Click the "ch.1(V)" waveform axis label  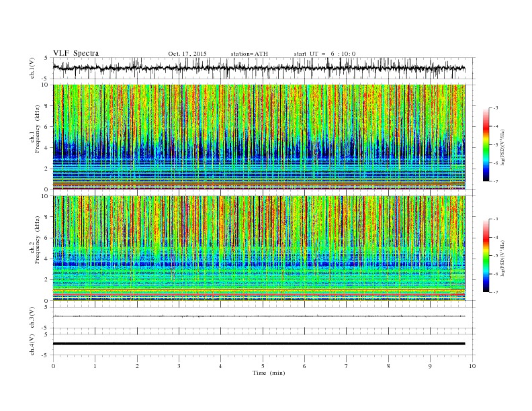[x=32, y=68]
